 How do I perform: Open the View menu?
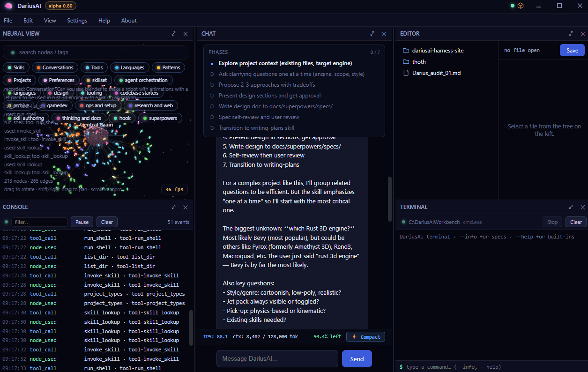tap(50, 21)
